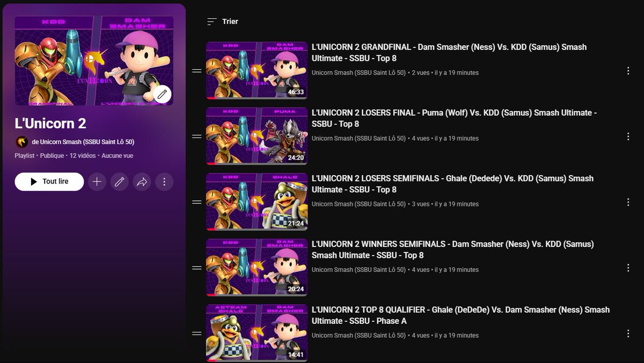This screenshot has height=363, width=644.
Task: Open the TOP 8 QUALIFIER video thumbnail
Action: [x=257, y=333]
